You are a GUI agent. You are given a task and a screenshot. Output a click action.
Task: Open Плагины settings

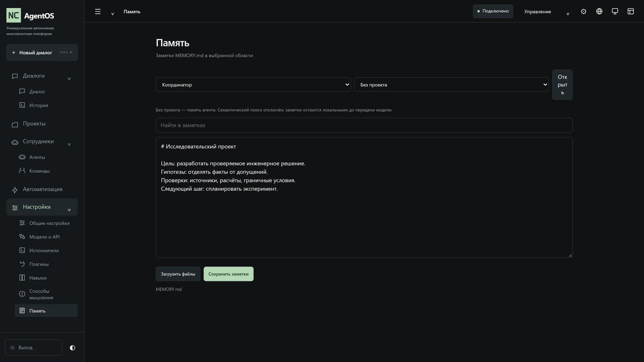pos(39,264)
